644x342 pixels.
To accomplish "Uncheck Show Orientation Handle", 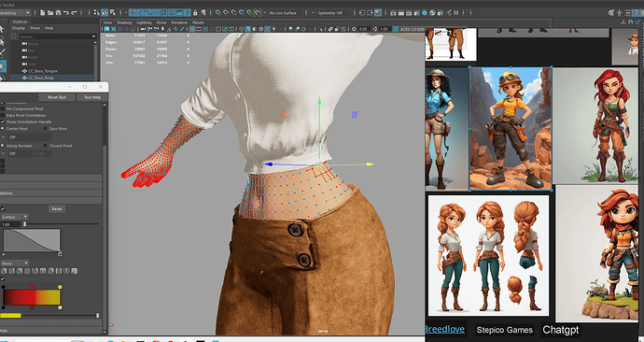I will [x=3, y=122].
